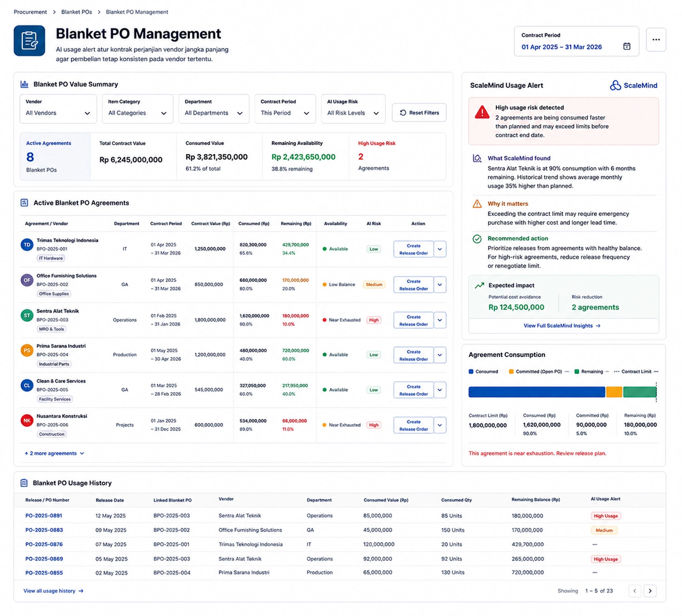Click the Consumed legend swatch
Screen dimensions: 682x616
pos(471,371)
